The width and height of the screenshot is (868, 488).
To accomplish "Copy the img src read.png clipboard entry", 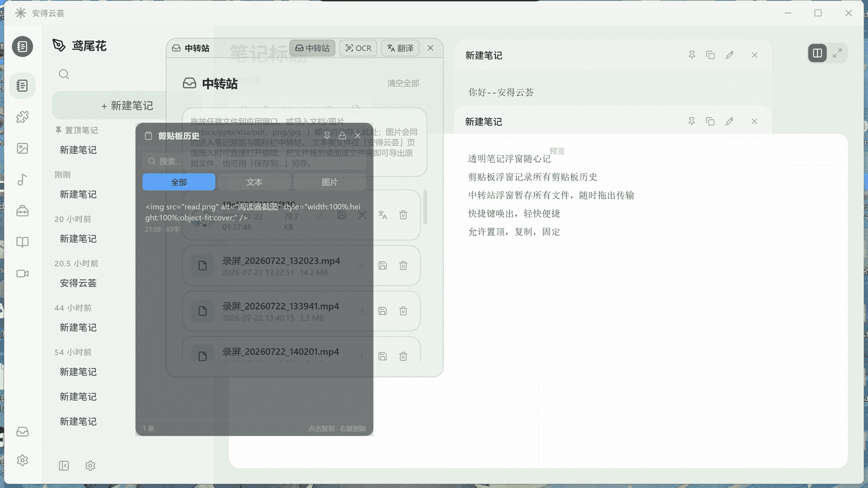I will pyautogui.click(x=254, y=218).
